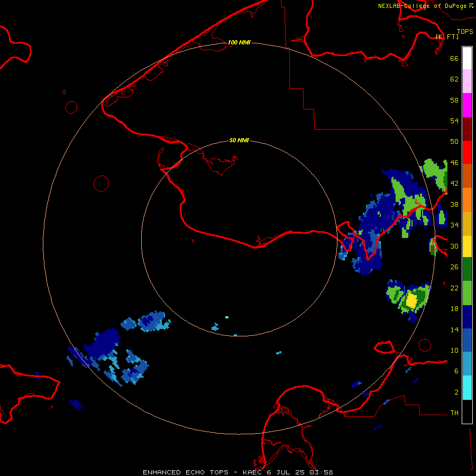
Task: Click the yellow echo top core on map
Action: point(411,300)
